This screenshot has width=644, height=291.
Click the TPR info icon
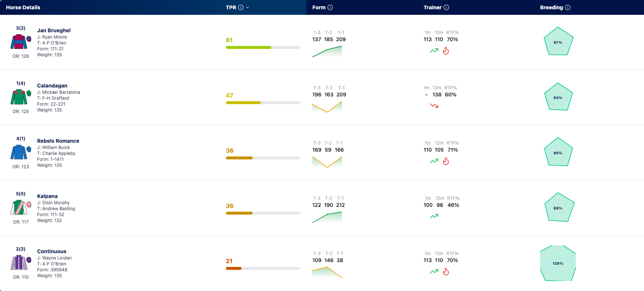pyautogui.click(x=241, y=7)
